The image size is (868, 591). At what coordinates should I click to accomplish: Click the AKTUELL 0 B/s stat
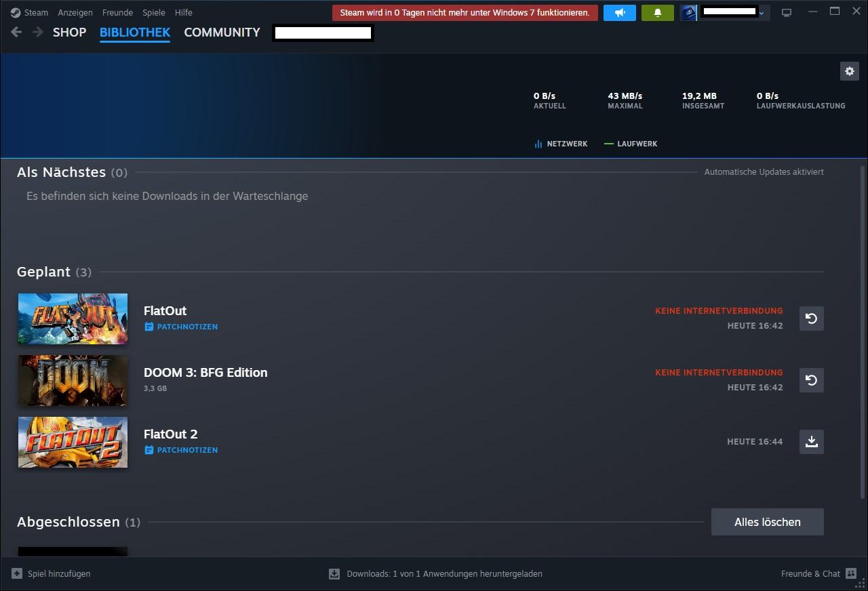[550, 100]
